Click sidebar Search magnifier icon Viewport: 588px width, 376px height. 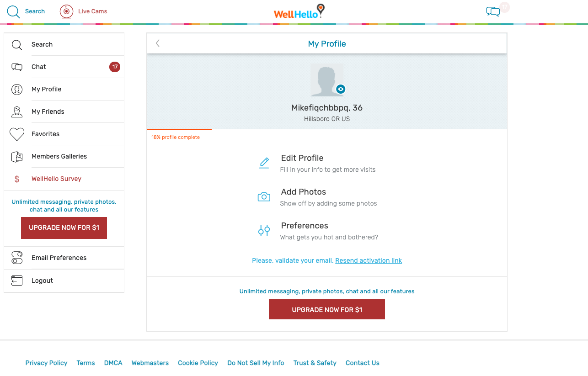17,44
